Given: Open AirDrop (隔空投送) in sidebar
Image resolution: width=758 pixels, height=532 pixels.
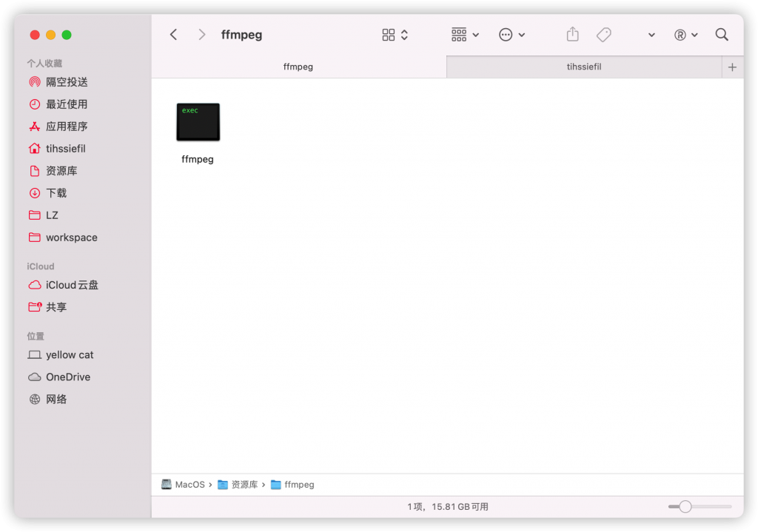Looking at the screenshot, I should point(66,82).
